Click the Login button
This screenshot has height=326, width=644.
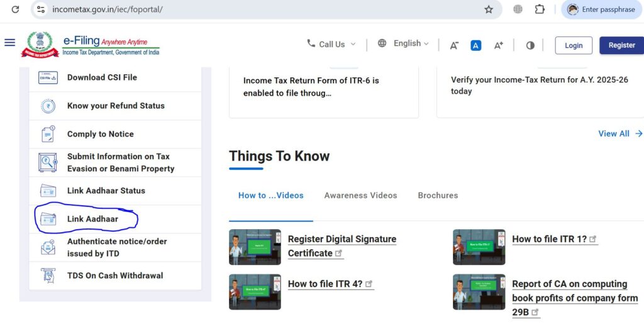[x=574, y=45]
